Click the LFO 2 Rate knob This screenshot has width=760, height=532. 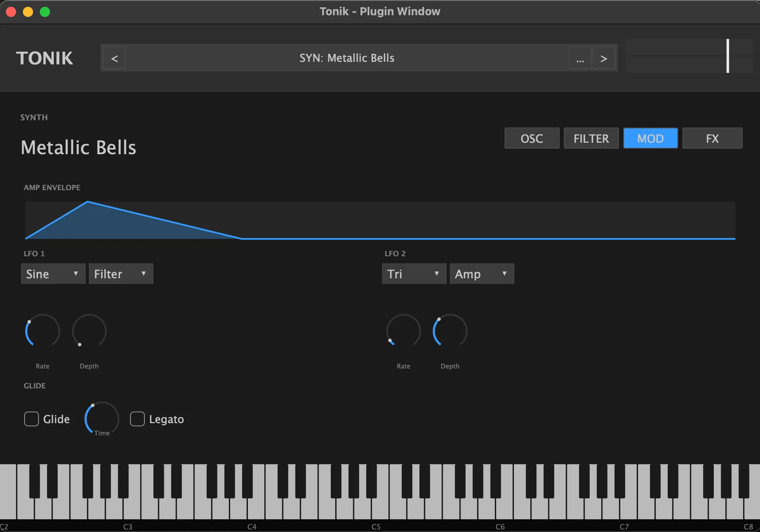pos(404,331)
